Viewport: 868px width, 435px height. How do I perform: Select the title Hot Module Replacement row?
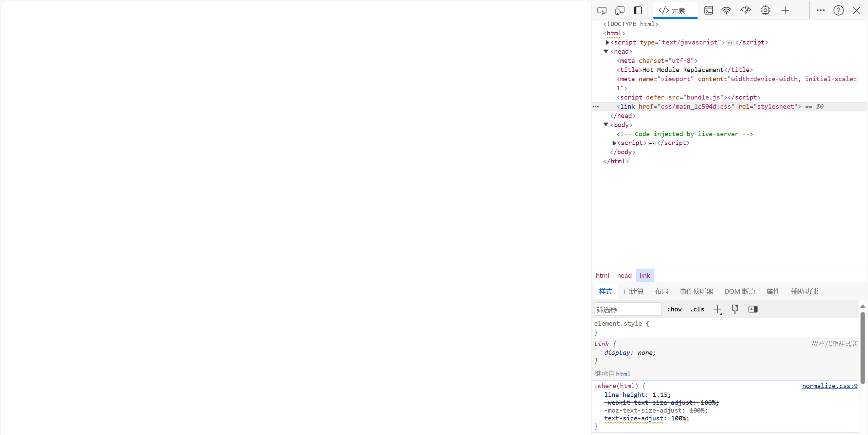(685, 70)
